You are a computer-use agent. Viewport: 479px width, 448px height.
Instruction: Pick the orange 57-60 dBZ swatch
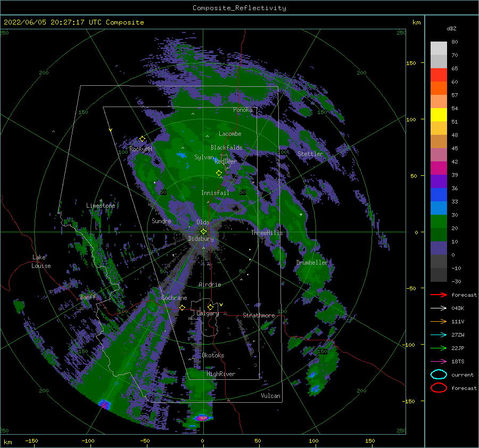click(439, 88)
